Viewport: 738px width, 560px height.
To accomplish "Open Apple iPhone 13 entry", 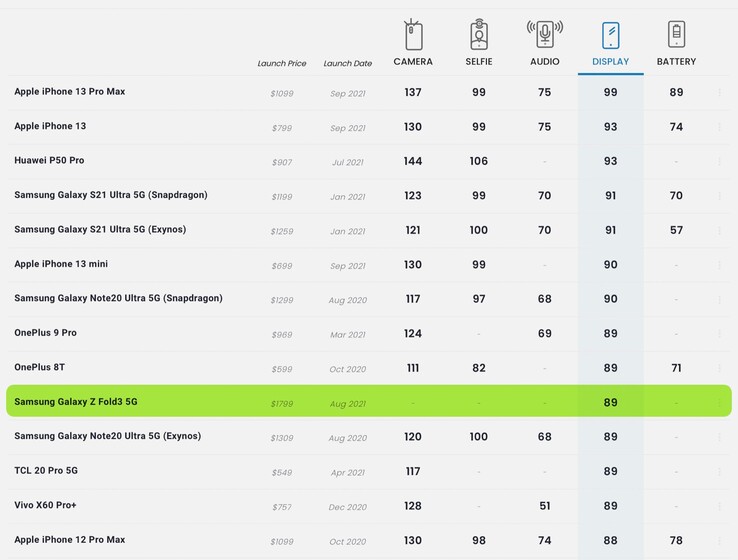I will [50, 126].
